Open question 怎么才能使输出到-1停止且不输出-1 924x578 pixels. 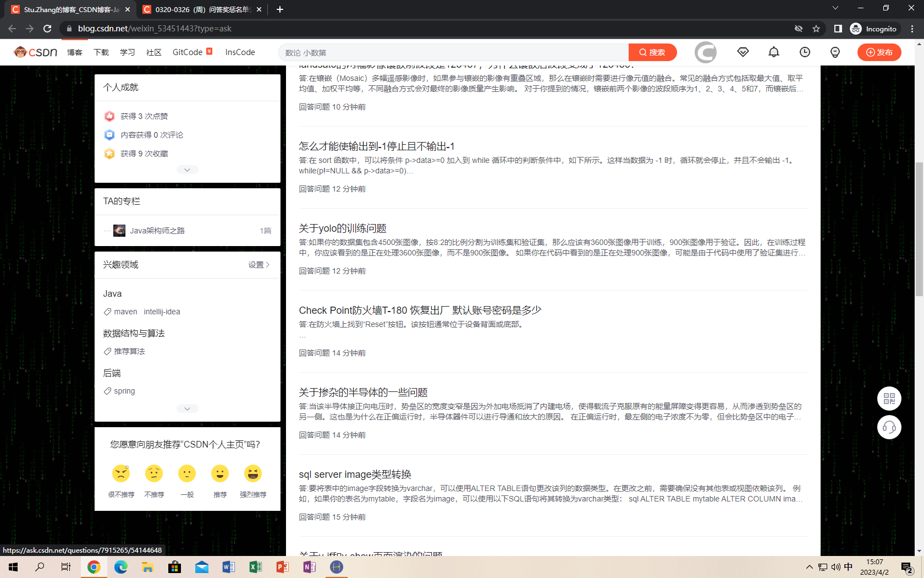click(x=377, y=146)
